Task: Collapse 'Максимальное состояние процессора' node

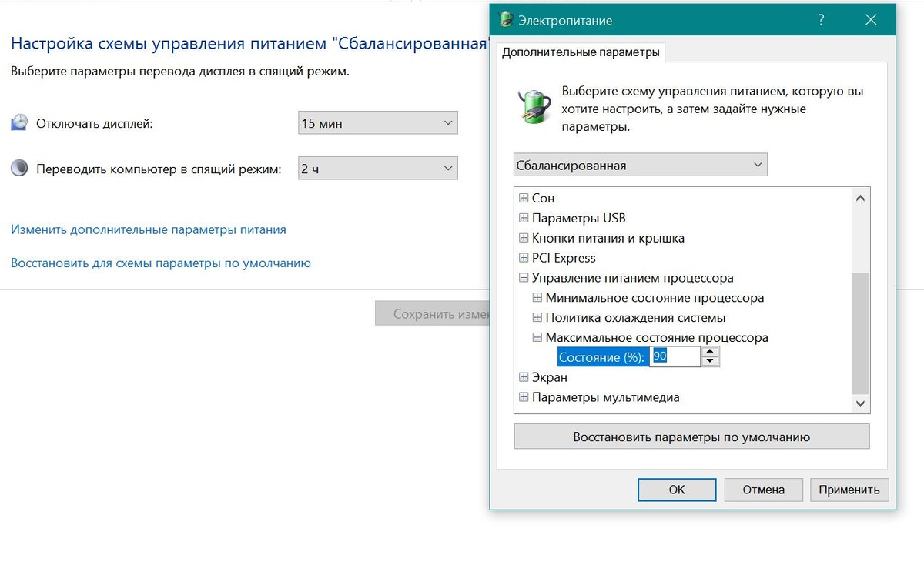Action: 537,337
